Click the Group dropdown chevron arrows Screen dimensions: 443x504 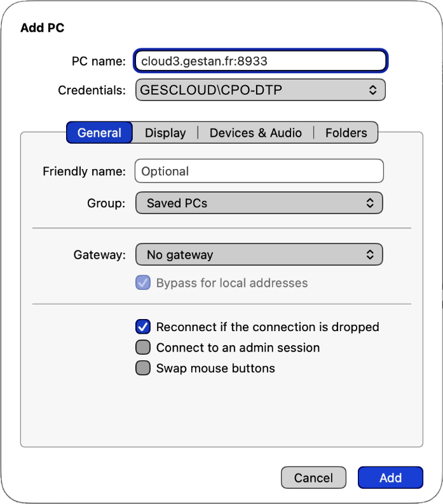tap(370, 203)
